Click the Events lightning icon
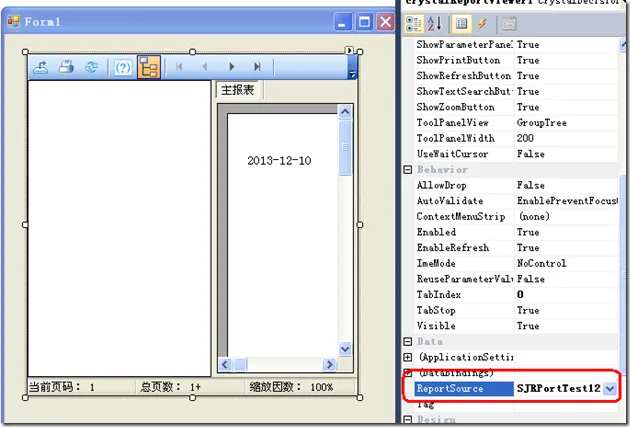This screenshot has height=427, width=630. pyautogui.click(x=482, y=24)
